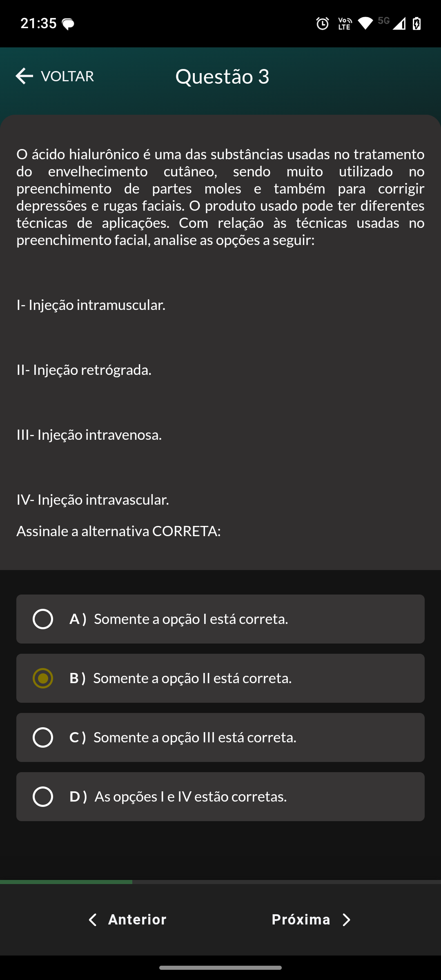Tap the right chevron beside Próxima
Screen dimensions: 441x980
tap(346, 920)
